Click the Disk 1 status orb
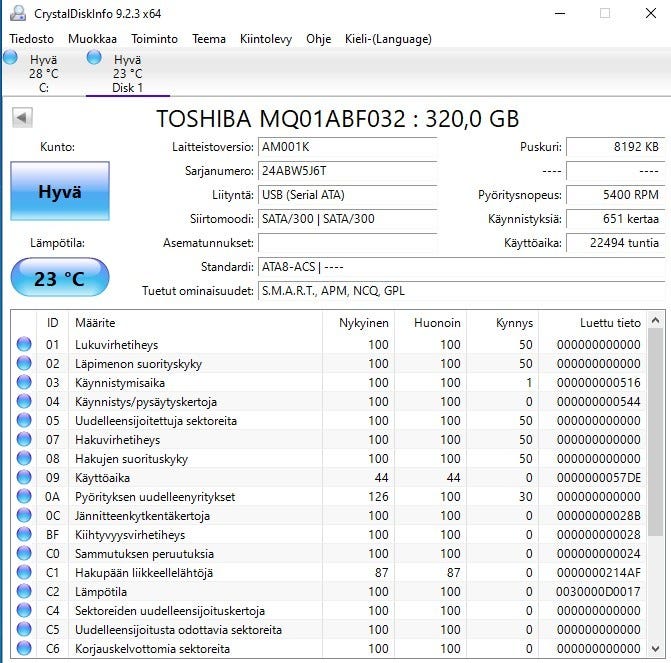Screen dimensions: 671x663 pyautogui.click(x=94, y=58)
